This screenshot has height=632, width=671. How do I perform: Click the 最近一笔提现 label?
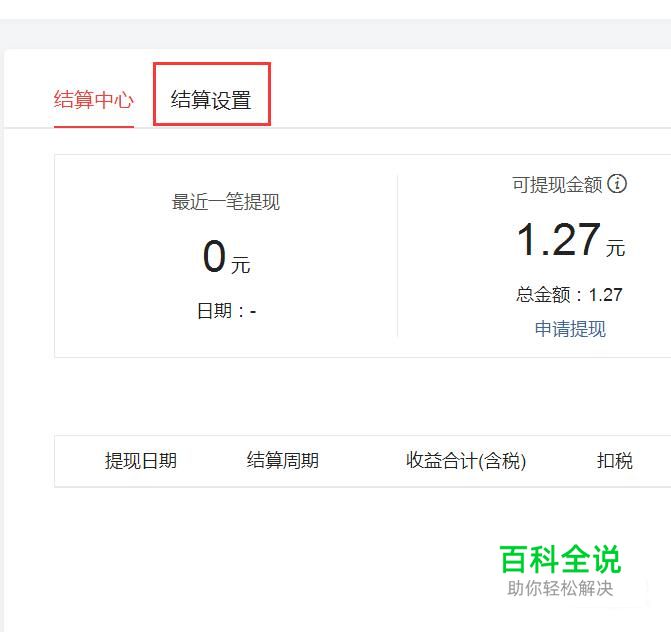coord(226,202)
